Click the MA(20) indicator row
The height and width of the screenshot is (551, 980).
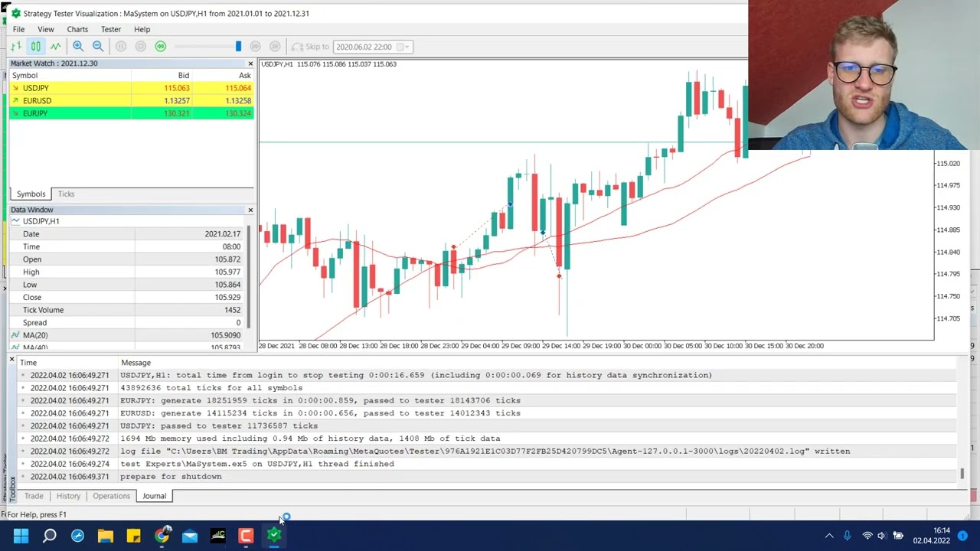pos(129,335)
